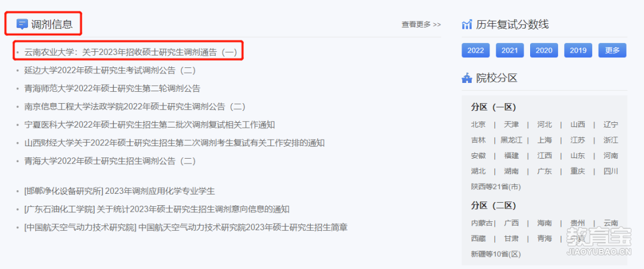Click the 调剂信息 chat bubble icon
This screenshot has width=644, height=269.
(22, 24)
